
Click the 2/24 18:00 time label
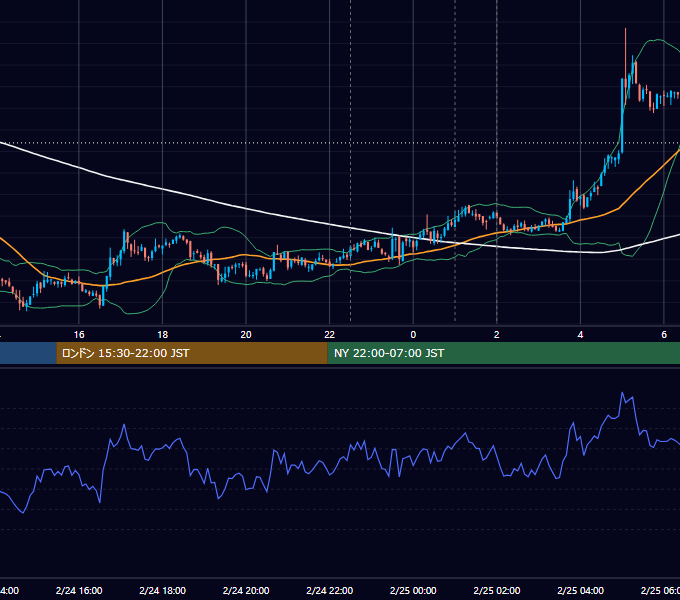[163, 591]
